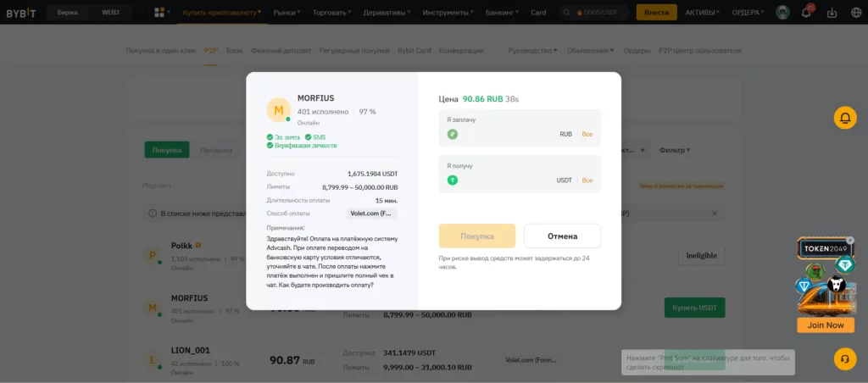Click the download app icon
This screenshot has width=868, height=383.
832,13
